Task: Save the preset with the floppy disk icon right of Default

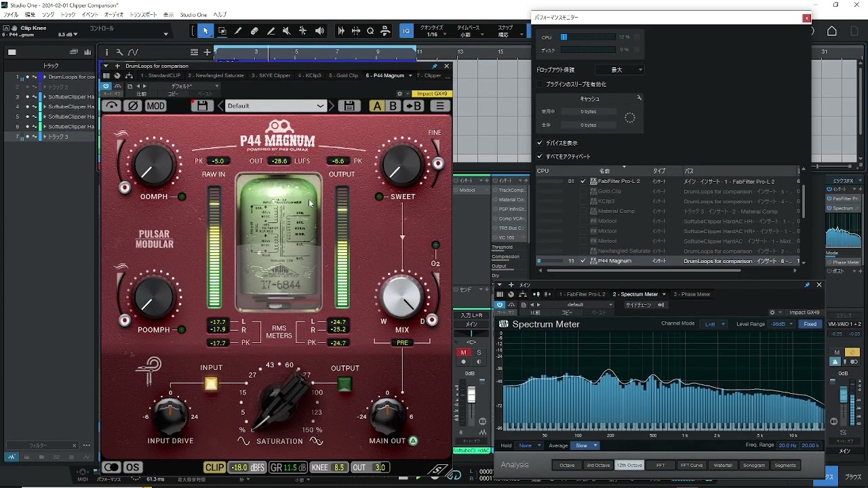Action: pos(349,106)
